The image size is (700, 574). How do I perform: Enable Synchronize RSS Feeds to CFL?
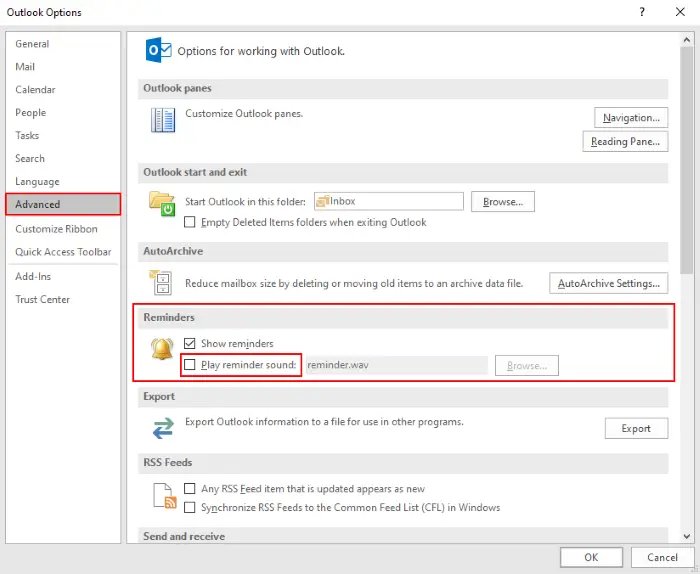pos(190,507)
